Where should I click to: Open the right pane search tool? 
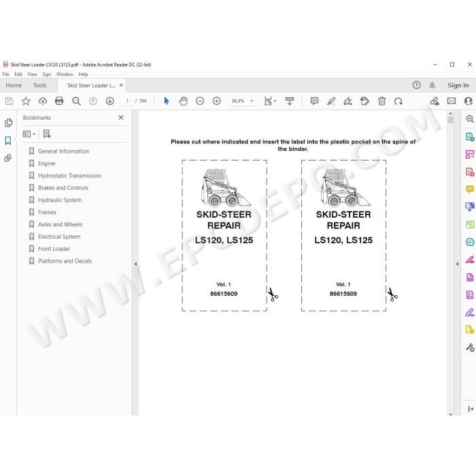coord(470,119)
